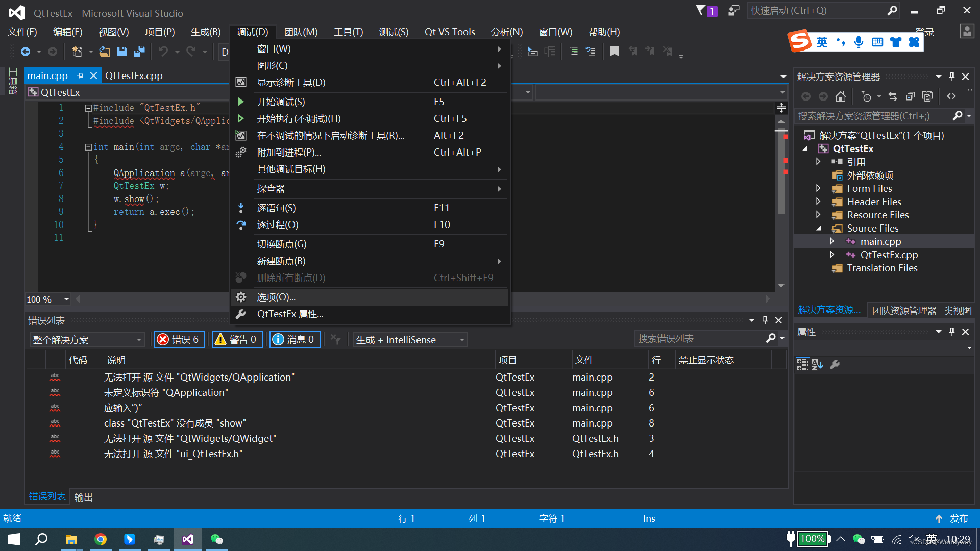Viewport: 980px width, 551px height.
Task: Toggle a bookmark using the bookmark icon
Action: (x=615, y=51)
